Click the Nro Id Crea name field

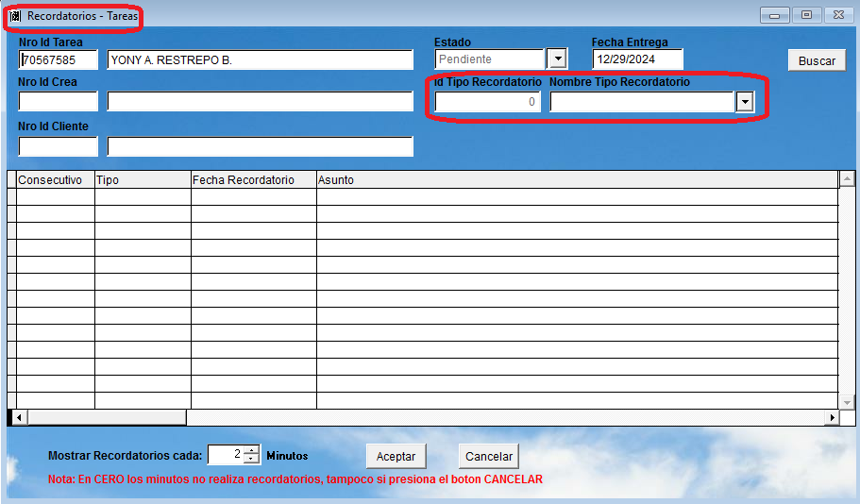coord(260,101)
